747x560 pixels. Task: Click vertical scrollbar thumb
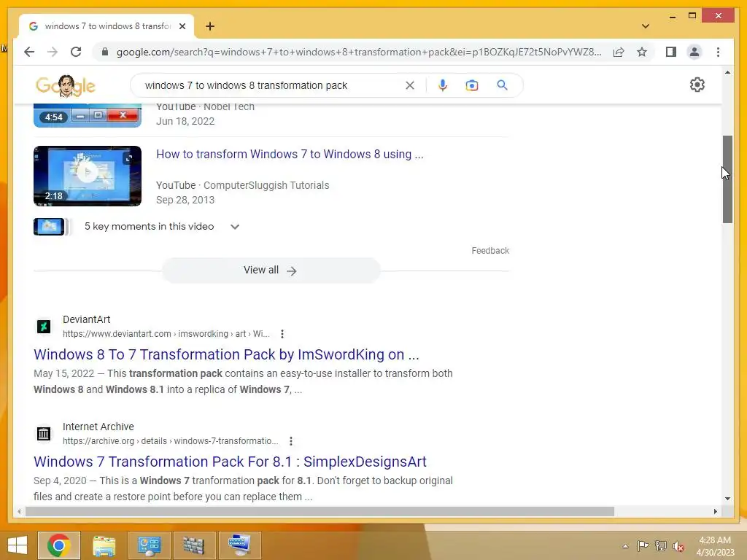coord(727,179)
